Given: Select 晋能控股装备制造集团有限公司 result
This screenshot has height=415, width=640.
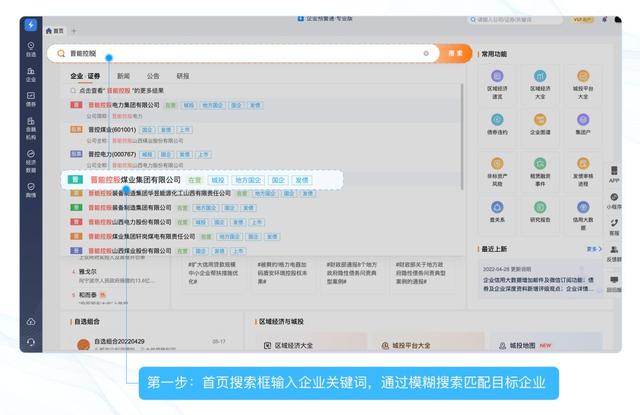Looking at the screenshot, I should click(261, 208).
